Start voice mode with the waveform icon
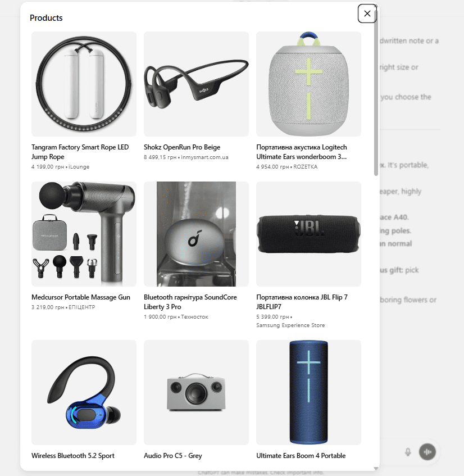Image resolution: width=464 pixels, height=476 pixels. click(427, 452)
